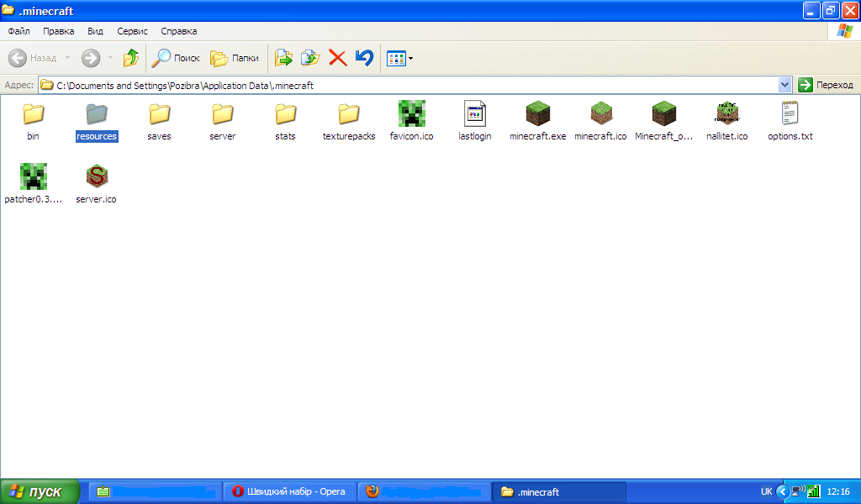Click the minecraft.exe file name label
Image resolution: width=861 pixels, height=504 pixels.
tap(538, 136)
